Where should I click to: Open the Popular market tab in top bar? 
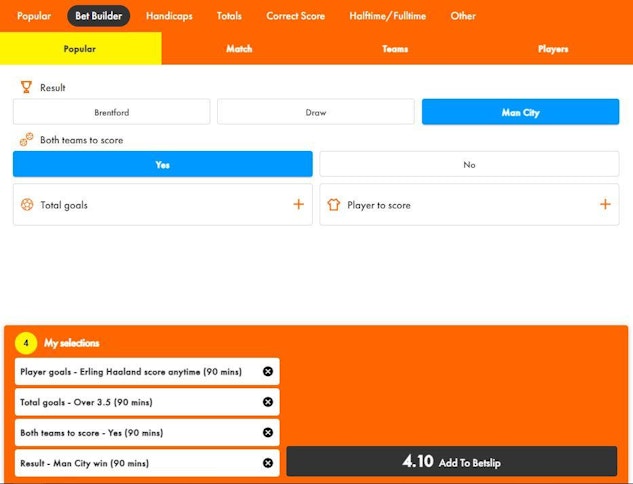[34, 16]
